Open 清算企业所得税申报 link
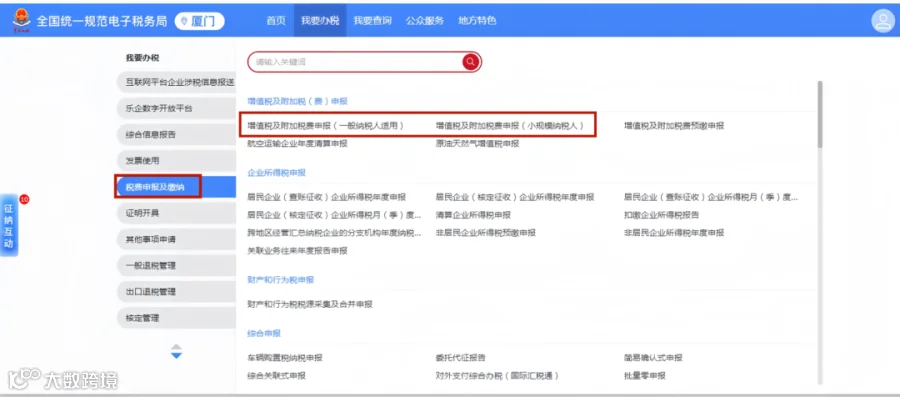This screenshot has width=900, height=397. pyautogui.click(x=473, y=215)
